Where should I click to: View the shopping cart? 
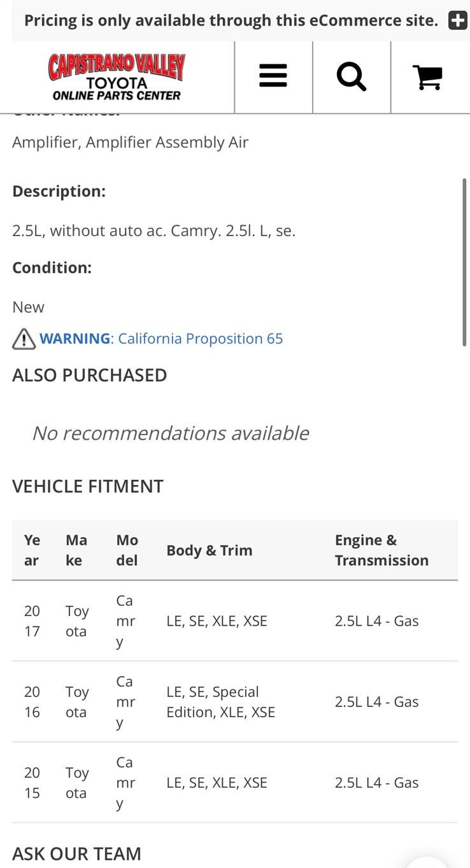pyautogui.click(x=428, y=78)
